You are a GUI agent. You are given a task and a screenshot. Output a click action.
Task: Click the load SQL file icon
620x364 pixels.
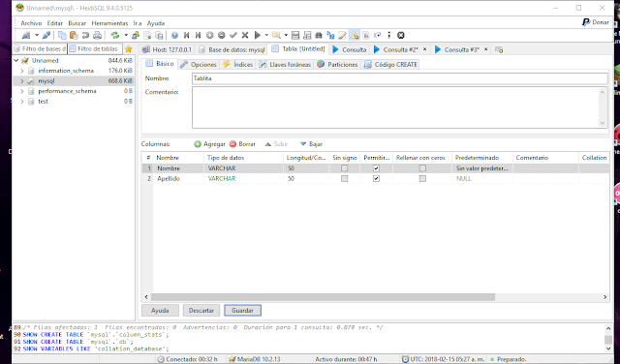click(147, 35)
